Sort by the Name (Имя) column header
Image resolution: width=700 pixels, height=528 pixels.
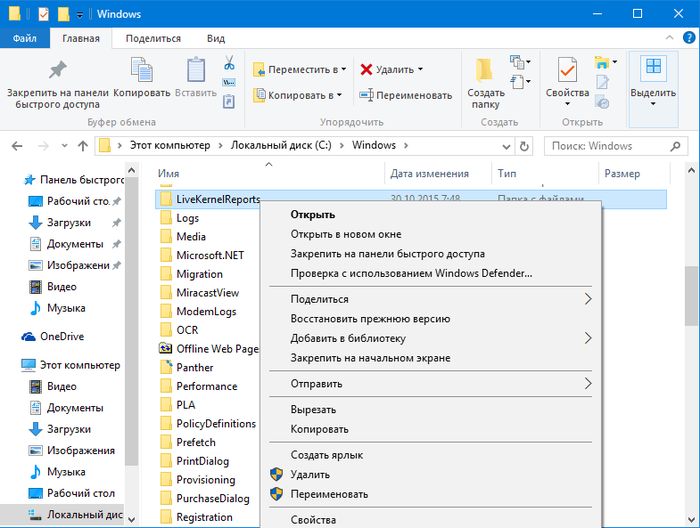point(168,173)
